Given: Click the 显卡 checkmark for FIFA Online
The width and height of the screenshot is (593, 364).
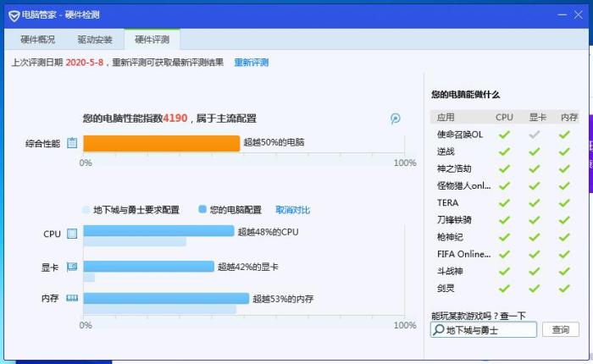Looking at the screenshot, I should pyautogui.click(x=534, y=255).
